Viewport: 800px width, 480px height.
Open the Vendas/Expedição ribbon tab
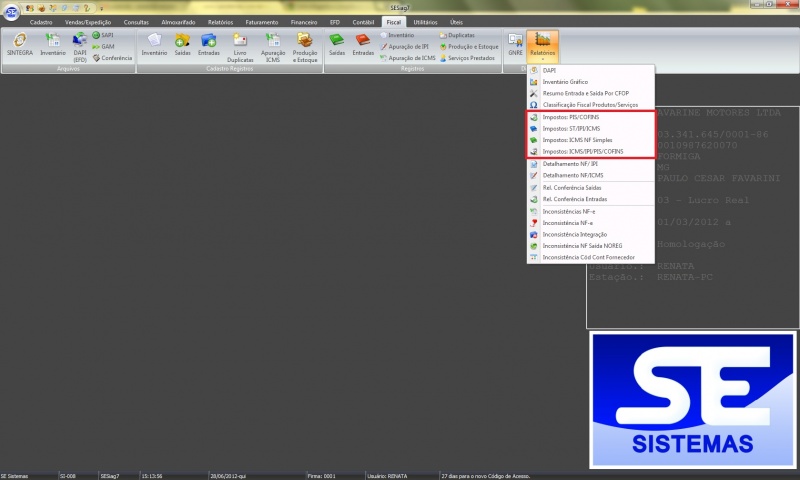pos(86,21)
